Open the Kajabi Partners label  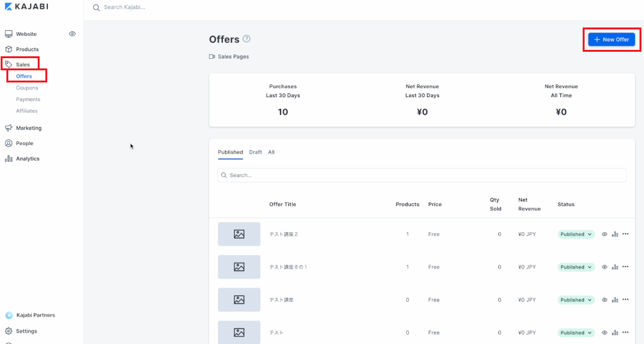click(x=36, y=315)
